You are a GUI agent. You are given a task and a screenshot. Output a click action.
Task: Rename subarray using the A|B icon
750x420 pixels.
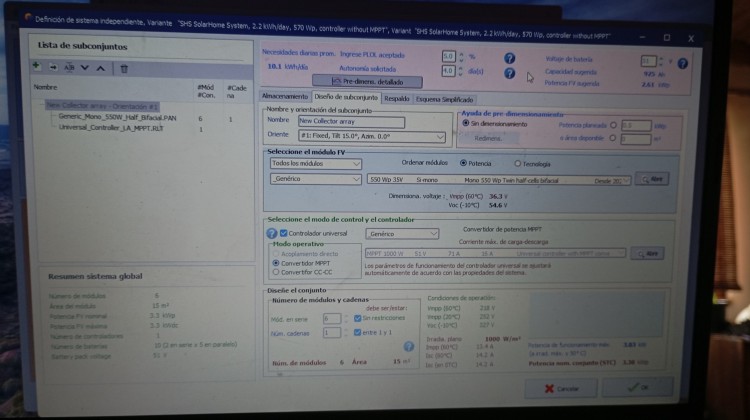[69, 67]
